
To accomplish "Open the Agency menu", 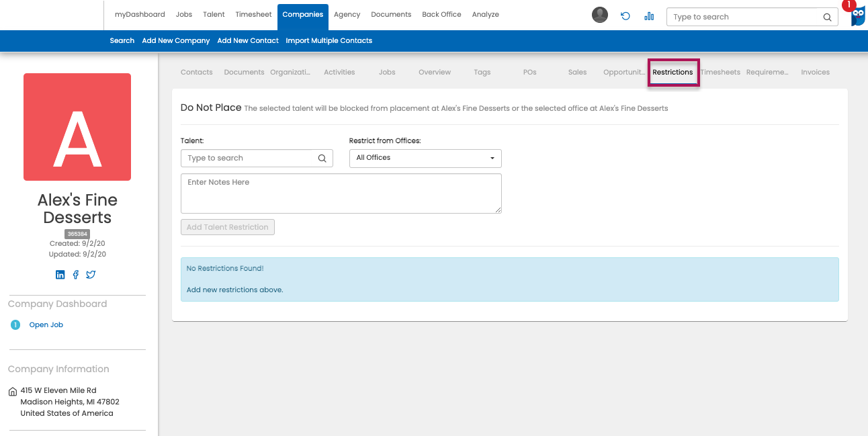I will click(347, 15).
